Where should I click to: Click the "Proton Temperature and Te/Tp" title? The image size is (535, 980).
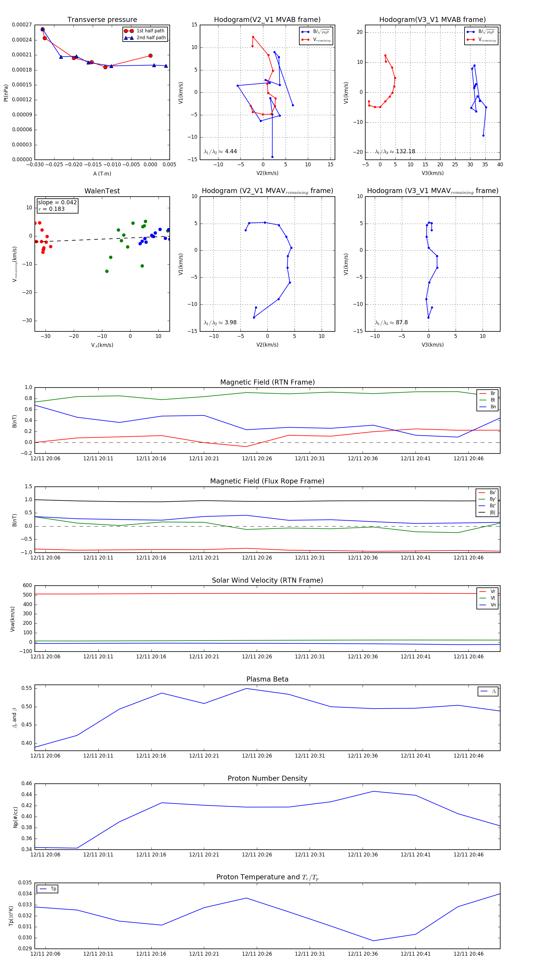tap(267, 877)
